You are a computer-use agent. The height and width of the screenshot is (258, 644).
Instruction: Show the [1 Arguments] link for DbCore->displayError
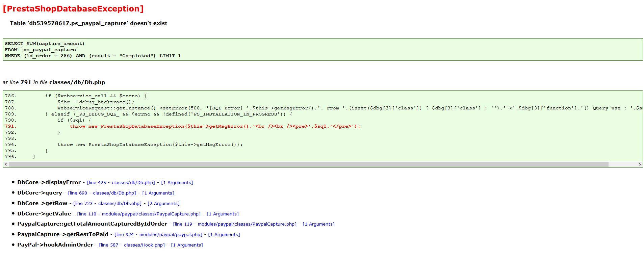click(177, 183)
